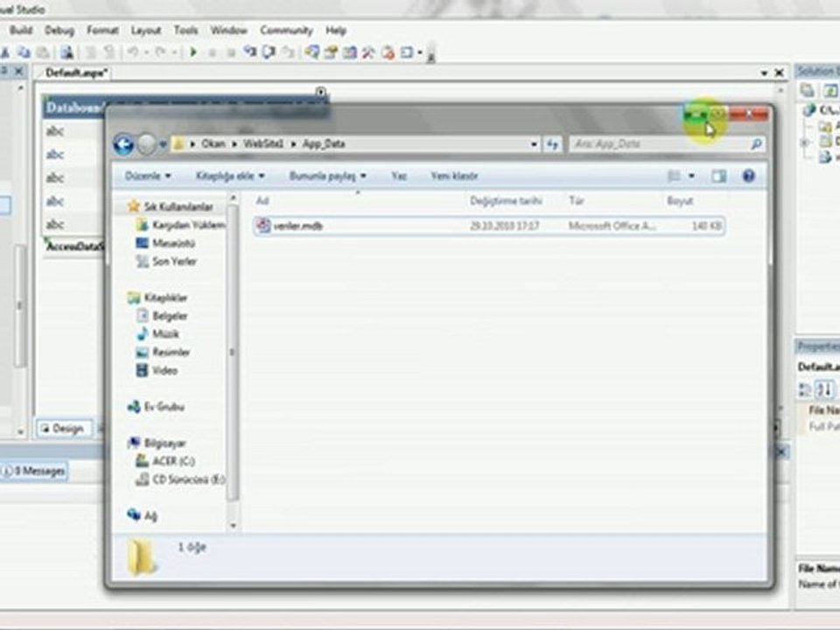The image size is (840, 630).
Task: Switch to the Default.aspx tab
Action: coord(75,73)
